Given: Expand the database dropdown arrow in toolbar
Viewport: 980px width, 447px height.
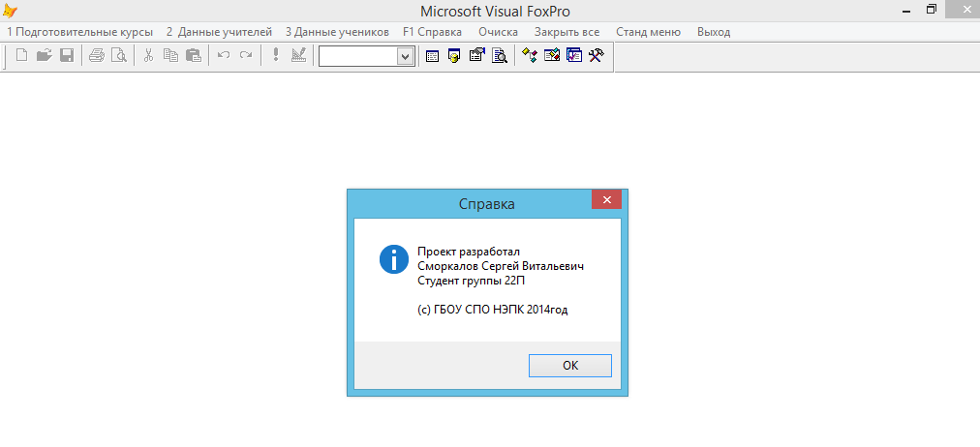Looking at the screenshot, I should pos(406,56).
